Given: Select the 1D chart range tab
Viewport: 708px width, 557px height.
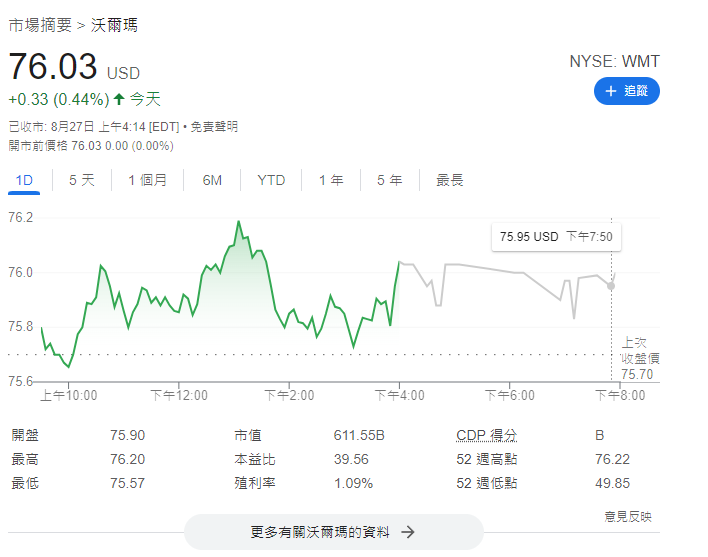Looking at the screenshot, I should point(25,181).
